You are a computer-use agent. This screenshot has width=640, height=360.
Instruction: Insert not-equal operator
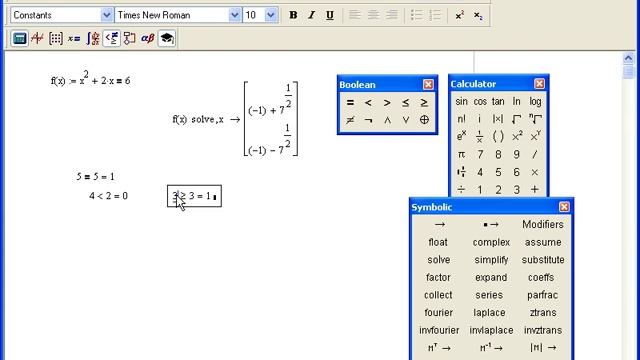click(350, 120)
